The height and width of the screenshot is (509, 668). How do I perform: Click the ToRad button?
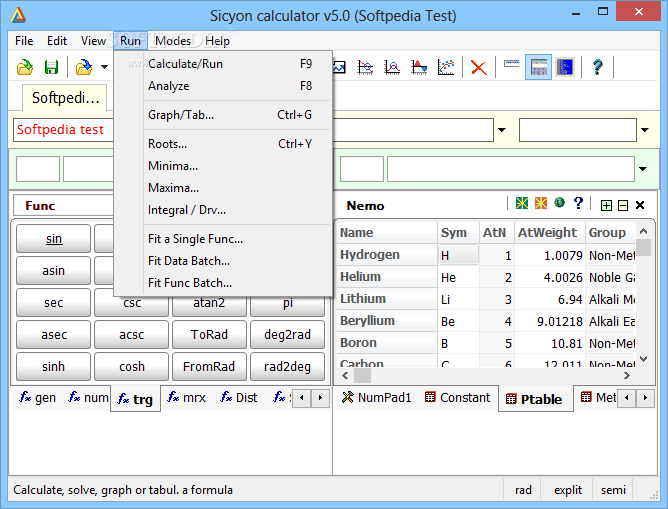209,335
